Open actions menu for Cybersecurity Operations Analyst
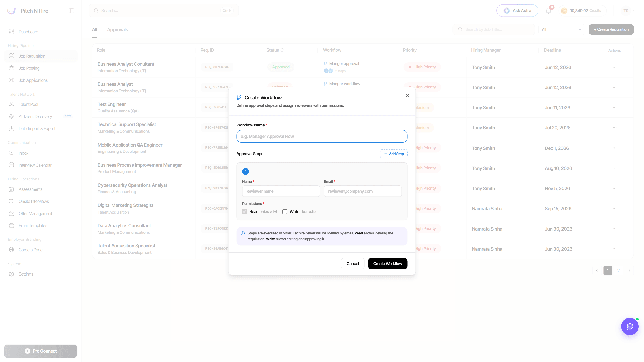This screenshot has height=362, width=644. point(614,188)
